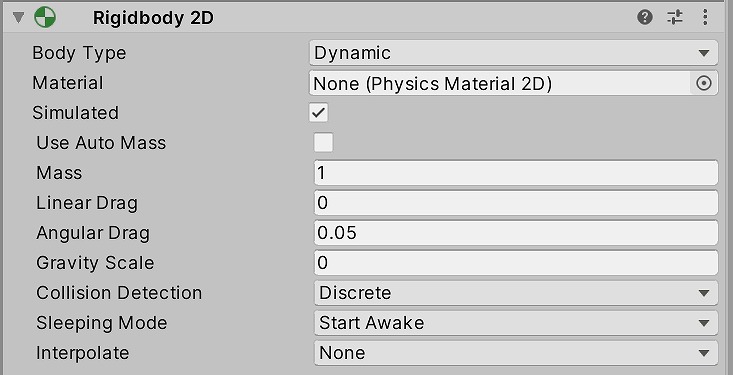Image resolution: width=733 pixels, height=375 pixels.
Task: Collapse the Rigidbody 2D component foldout
Action: pyautogui.click(x=19, y=18)
